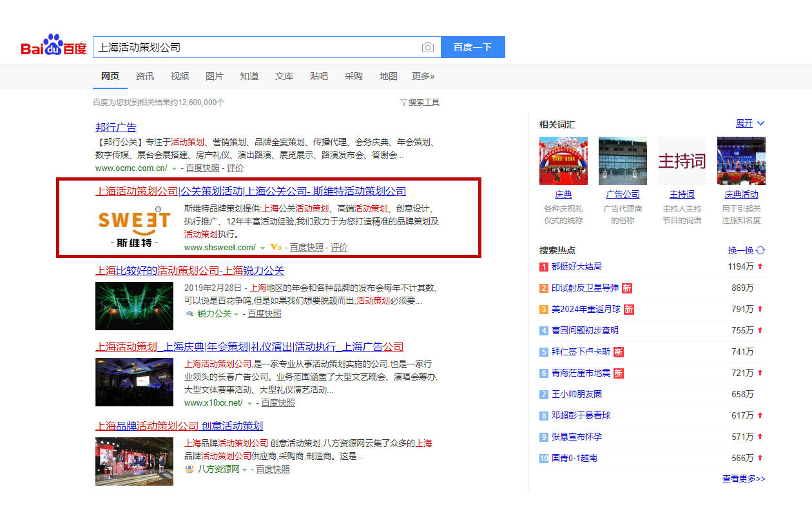Open 斯维特活动策划公司 result title
Screen dimensions: 812x525
251,191
